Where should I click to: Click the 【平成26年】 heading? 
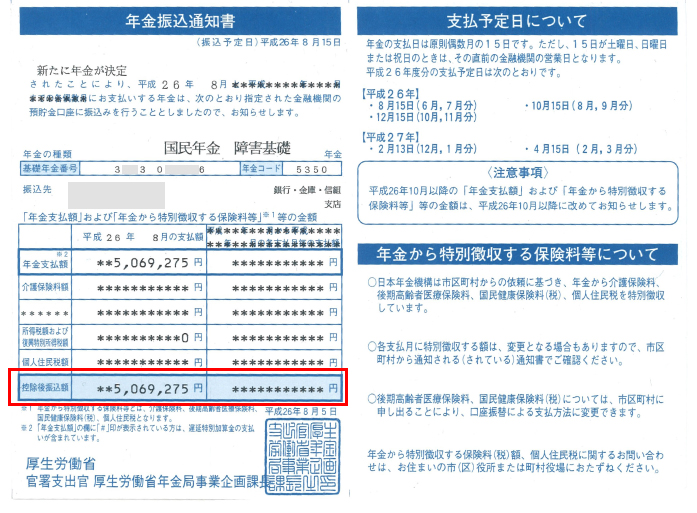tap(391, 94)
